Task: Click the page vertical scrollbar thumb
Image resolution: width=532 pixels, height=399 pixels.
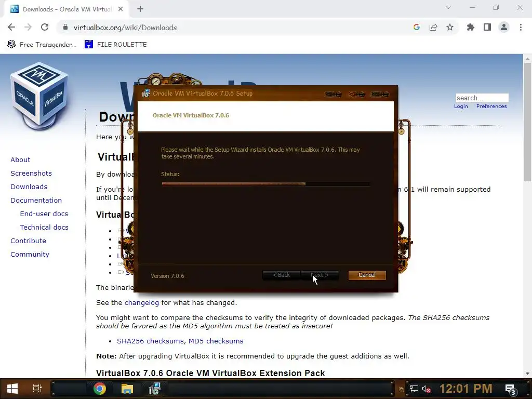Action: (527, 122)
